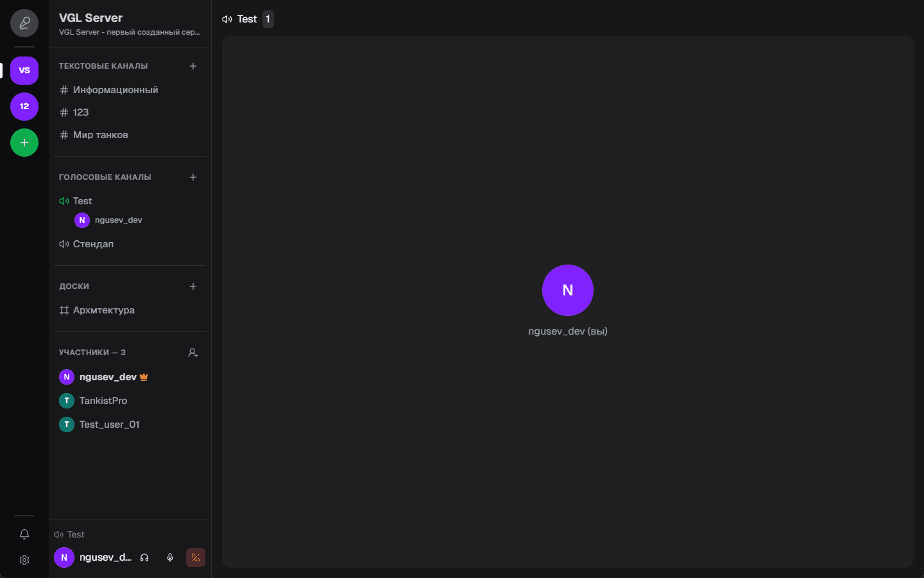Viewport: 924px width, 578px height.
Task: Click the ГОЛОСОВЫЕ КАНАЛЫ section header
Action: tap(105, 177)
